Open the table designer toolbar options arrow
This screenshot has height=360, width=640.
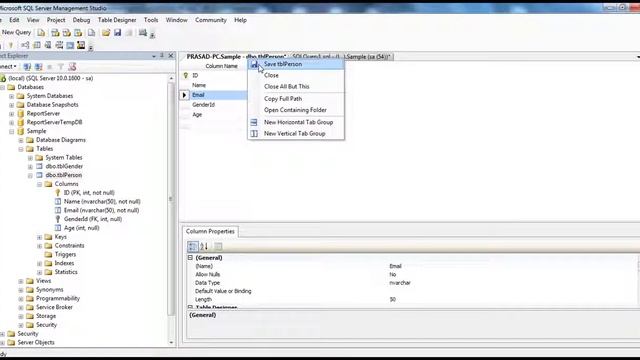[x=91, y=47]
